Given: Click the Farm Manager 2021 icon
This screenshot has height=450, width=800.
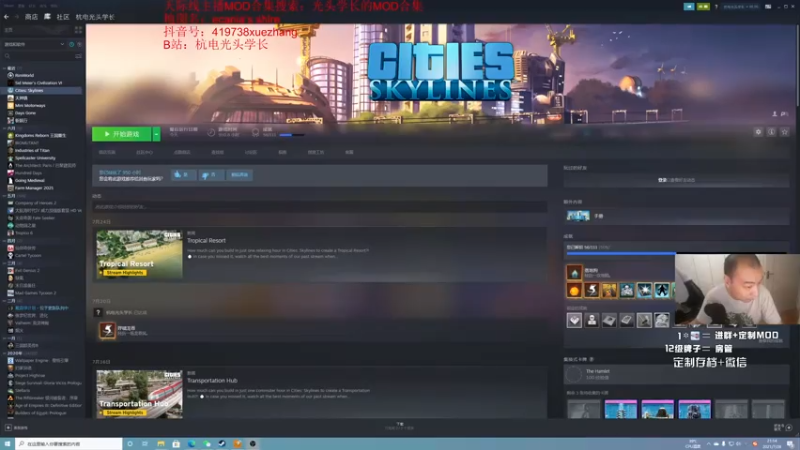Looking at the screenshot, I should (10, 188).
